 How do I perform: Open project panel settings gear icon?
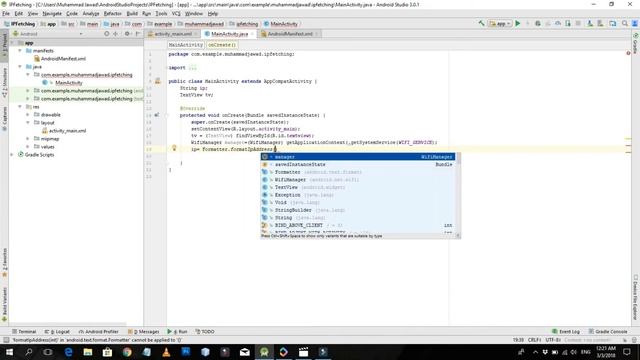point(127,34)
